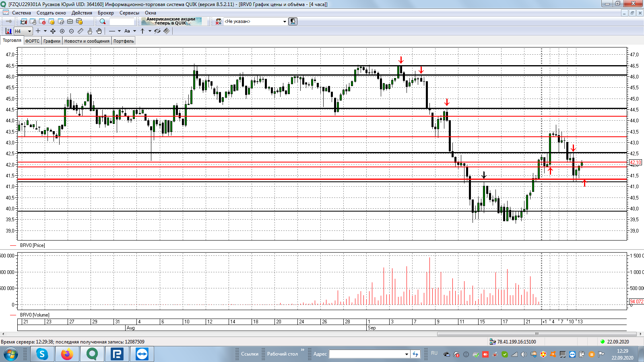Click the Windows Start button

point(11,354)
